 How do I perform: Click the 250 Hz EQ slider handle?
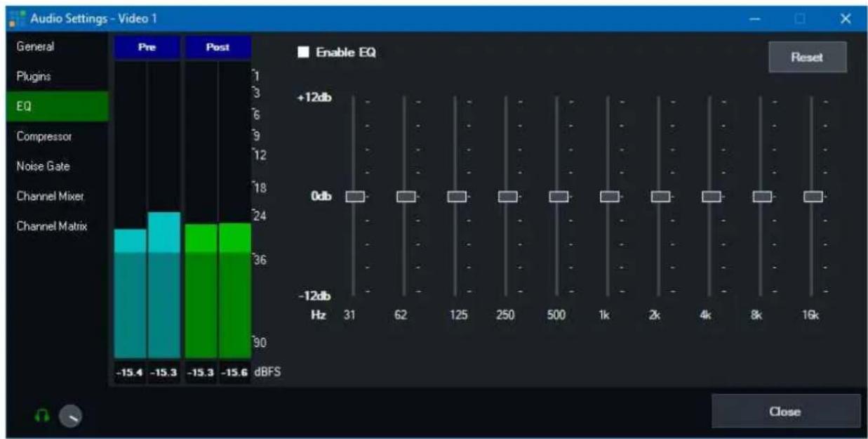(x=507, y=197)
